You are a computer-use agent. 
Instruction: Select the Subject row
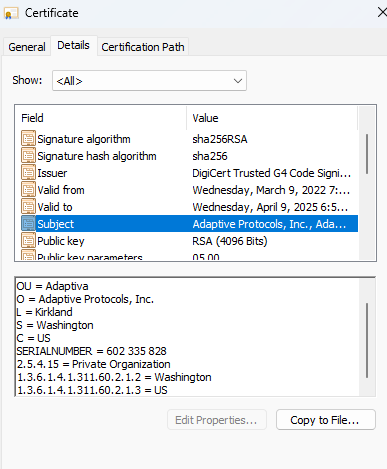pyautogui.click(x=189, y=224)
